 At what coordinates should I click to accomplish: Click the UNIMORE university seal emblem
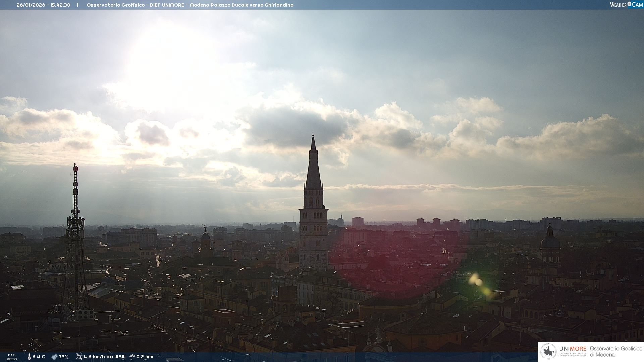point(548,352)
